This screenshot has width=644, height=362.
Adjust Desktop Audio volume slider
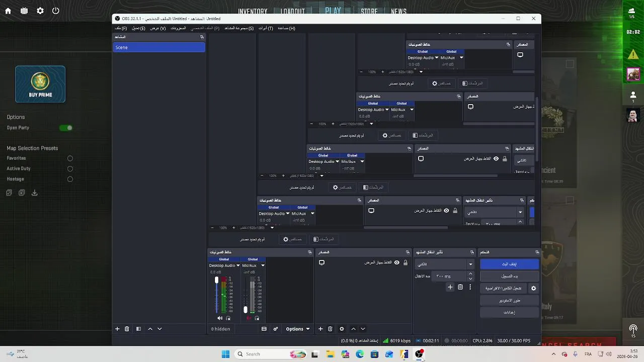(x=217, y=295)
